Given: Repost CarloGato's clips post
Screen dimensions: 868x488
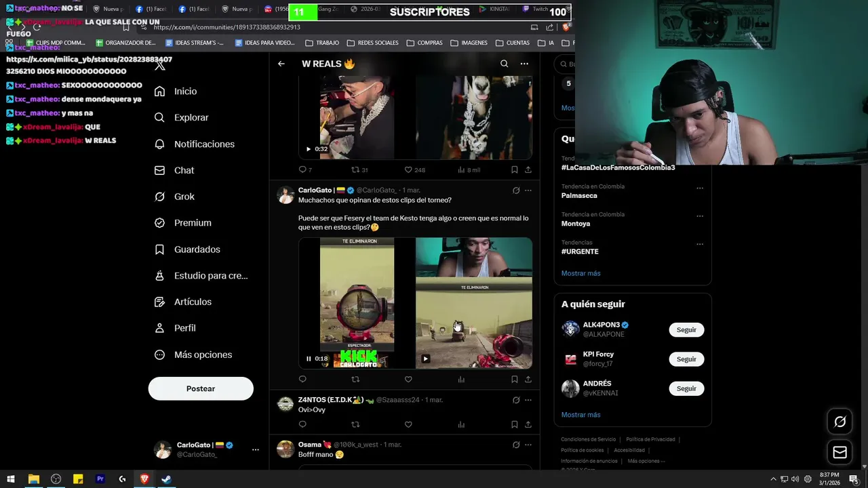Looking at the screenshot, I should coord(355,380).
